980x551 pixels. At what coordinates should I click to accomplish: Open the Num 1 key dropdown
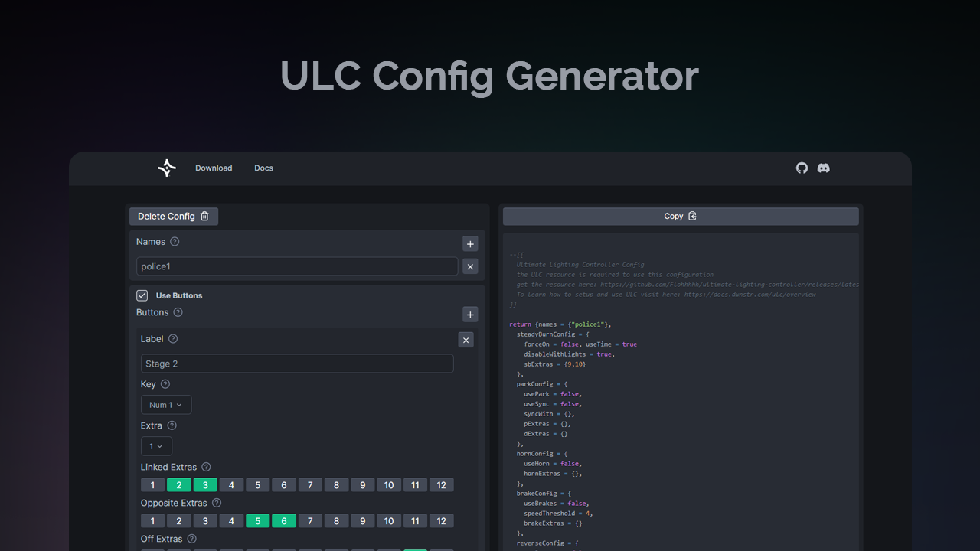point(165,404)
